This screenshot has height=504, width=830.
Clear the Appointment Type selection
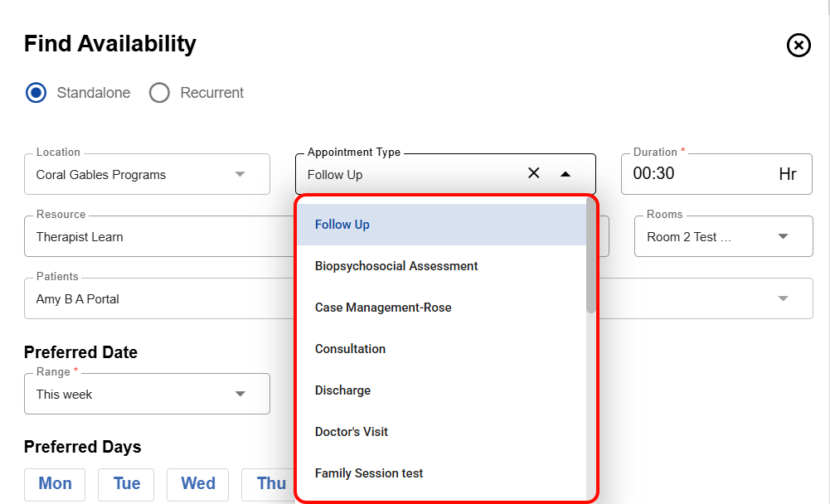(534, 173)
